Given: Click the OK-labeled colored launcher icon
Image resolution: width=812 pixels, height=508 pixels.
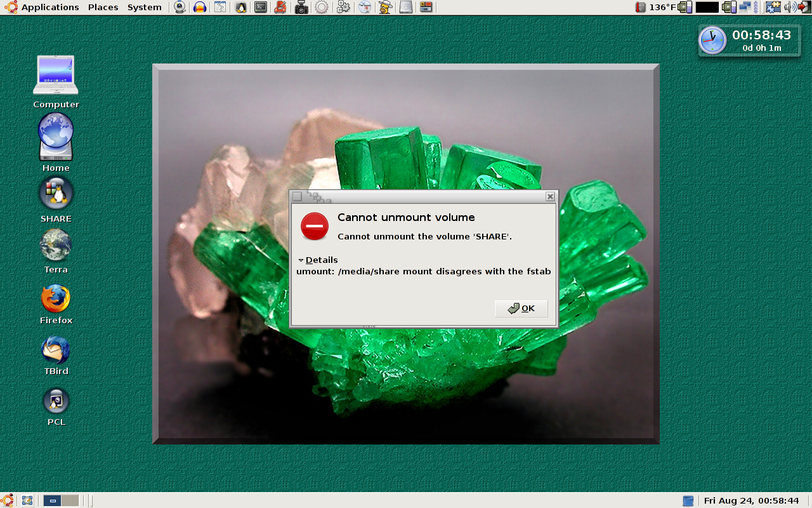Looking at the screenshot, I should pos(426,7).
